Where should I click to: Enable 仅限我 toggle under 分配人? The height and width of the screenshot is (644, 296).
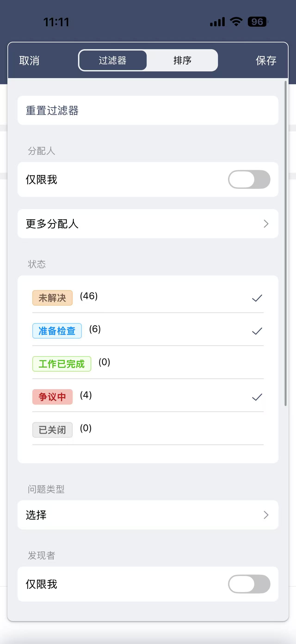(x=249, y=179)
